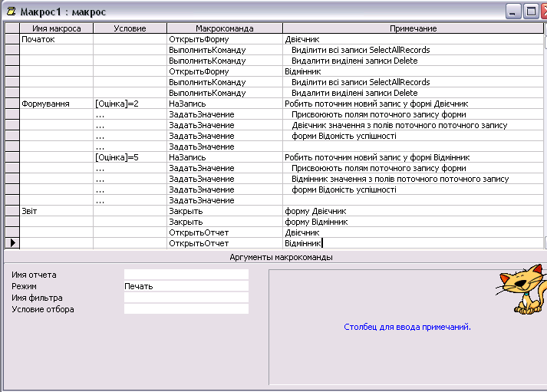
Task: Click the Имя отчета label
Action: (34, 275)
